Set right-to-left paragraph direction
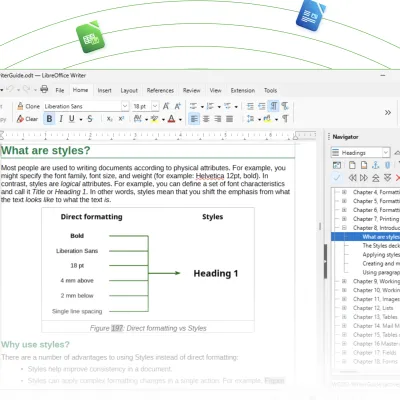Viewport: 400px width, 400px height. [285, 106]
